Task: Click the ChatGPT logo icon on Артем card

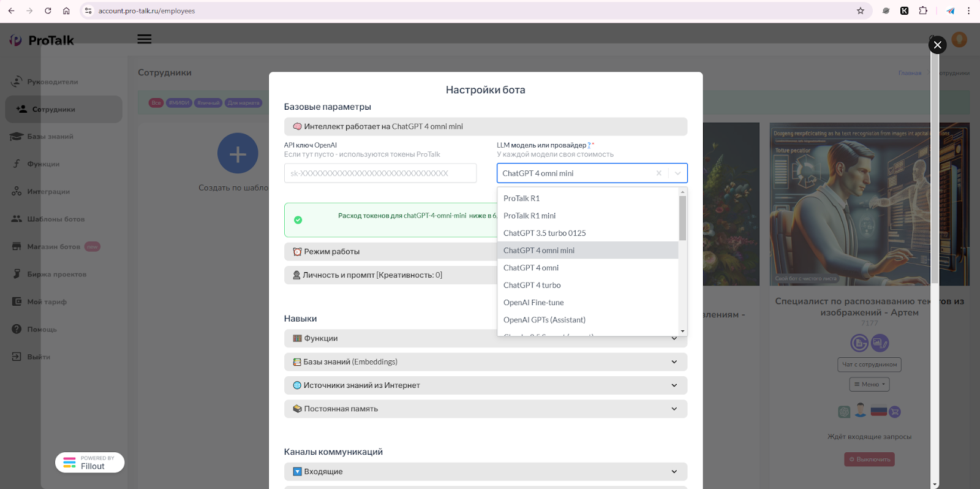Action: tap(845, 412)
